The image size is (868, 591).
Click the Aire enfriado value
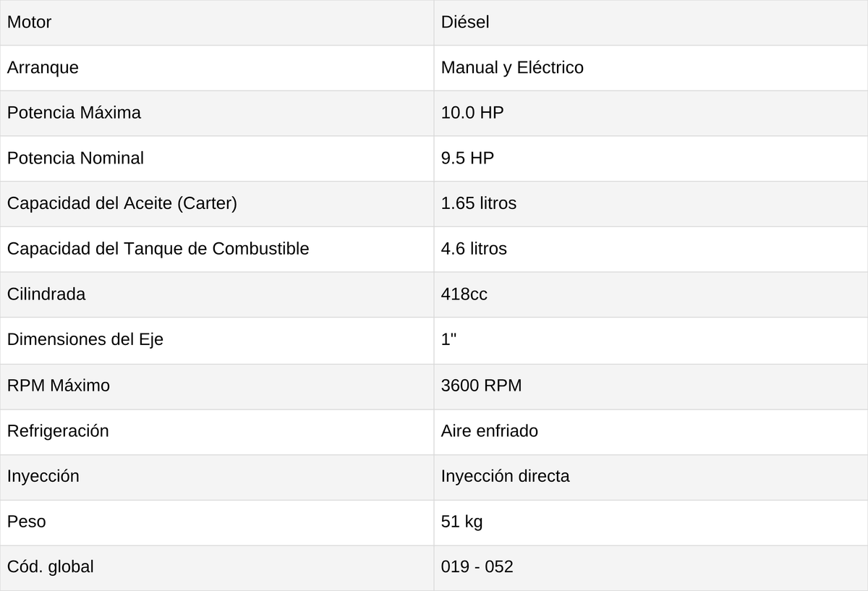click(x=490, y=430)
